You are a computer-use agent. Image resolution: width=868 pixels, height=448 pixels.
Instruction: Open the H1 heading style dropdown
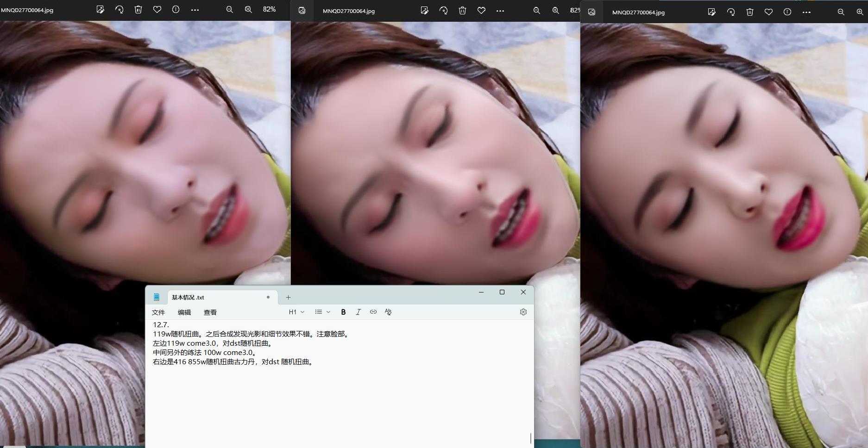296,312
